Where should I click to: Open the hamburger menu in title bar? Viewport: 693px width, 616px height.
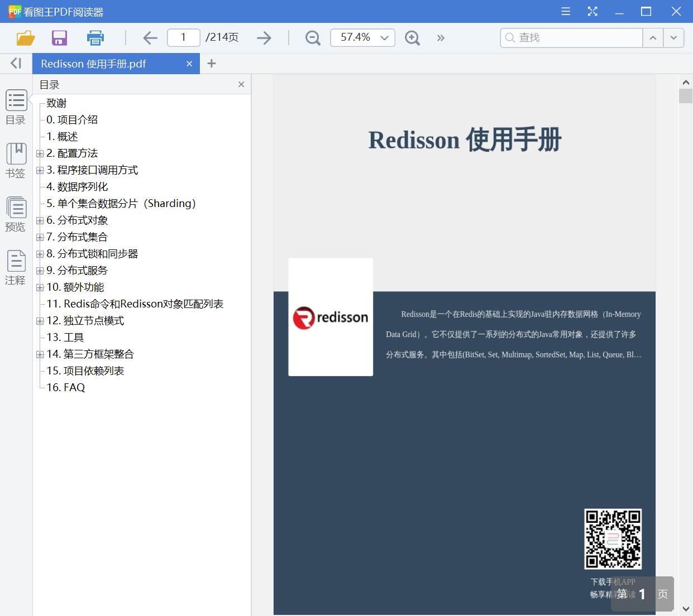tap(566, 11)
